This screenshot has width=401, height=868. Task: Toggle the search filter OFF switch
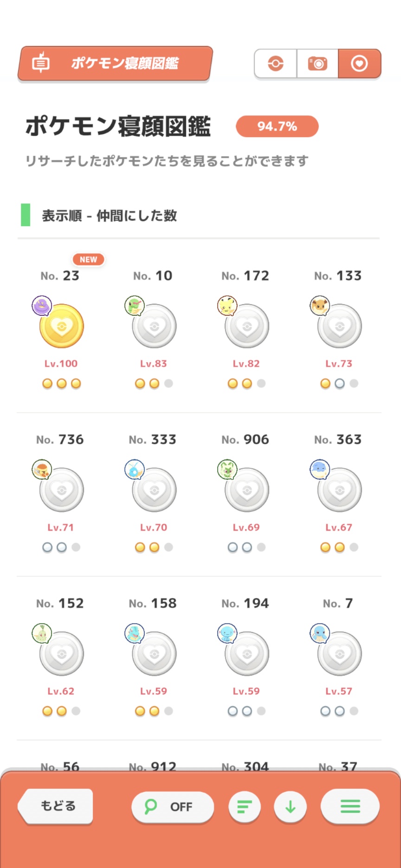coord(173,807)
